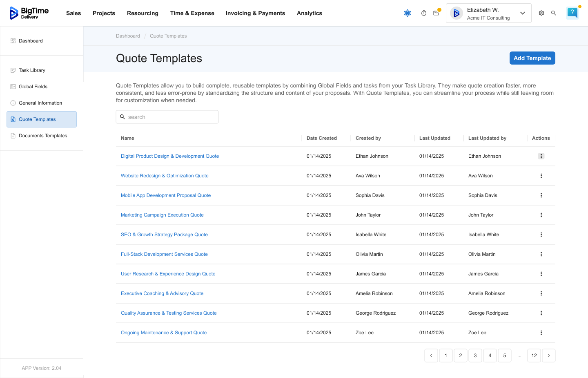Open the Invoicing & Payments menu

[255, 13]
